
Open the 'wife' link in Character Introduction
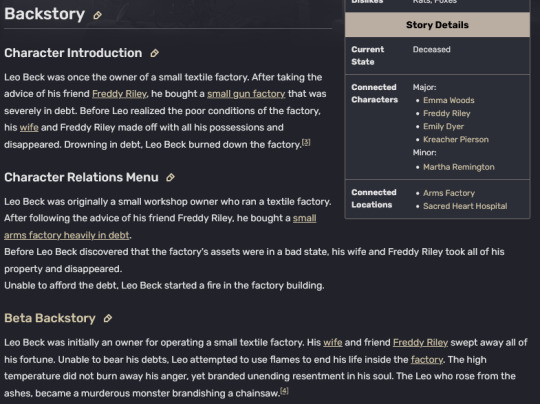click(x=29, y=127)
